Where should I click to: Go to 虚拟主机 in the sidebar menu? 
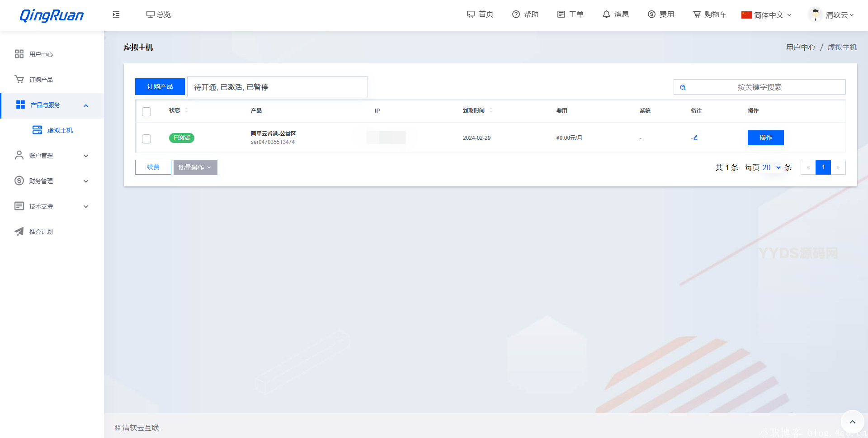pyautogui.click(x=60, y=130)
